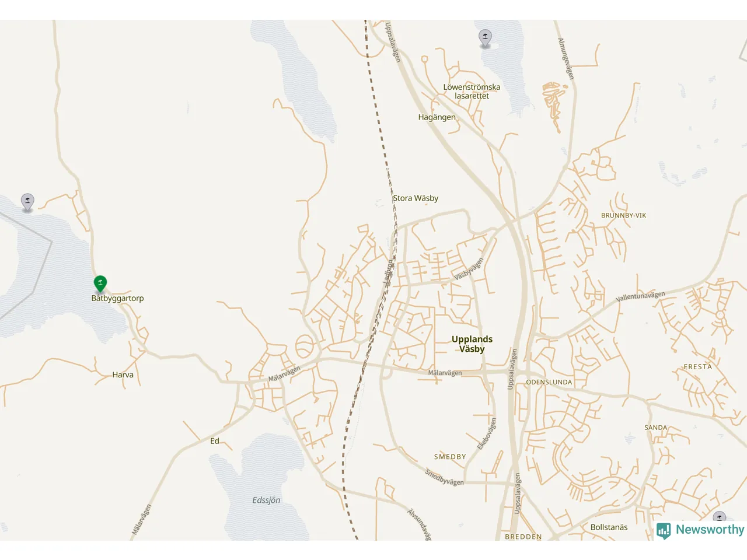The width and height of the screenshot is (747, 560).
Task: Click the BRUNNBY-VIK district label
Action: tap(624, 215)
